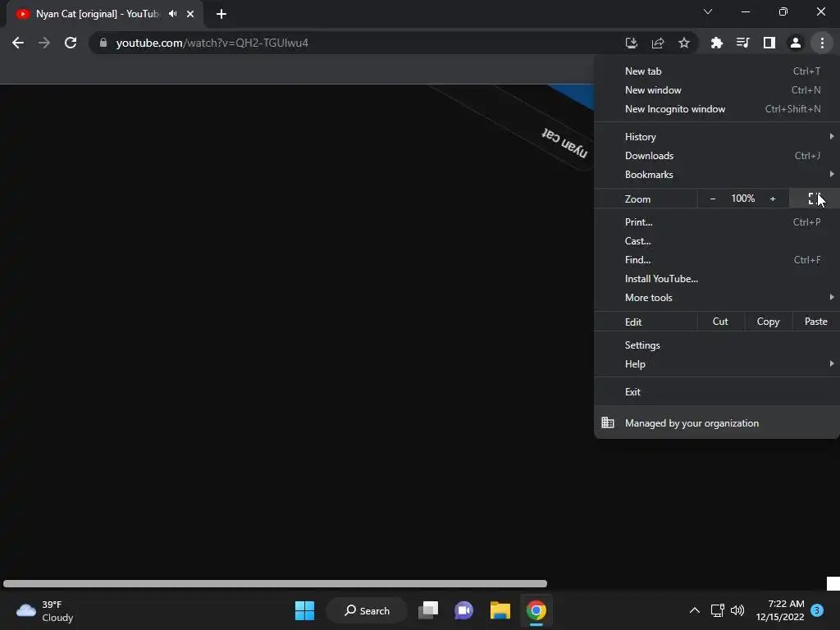Click the taskbar Search box
This screenshot has width=840, height=630.
tap(367, 610)
